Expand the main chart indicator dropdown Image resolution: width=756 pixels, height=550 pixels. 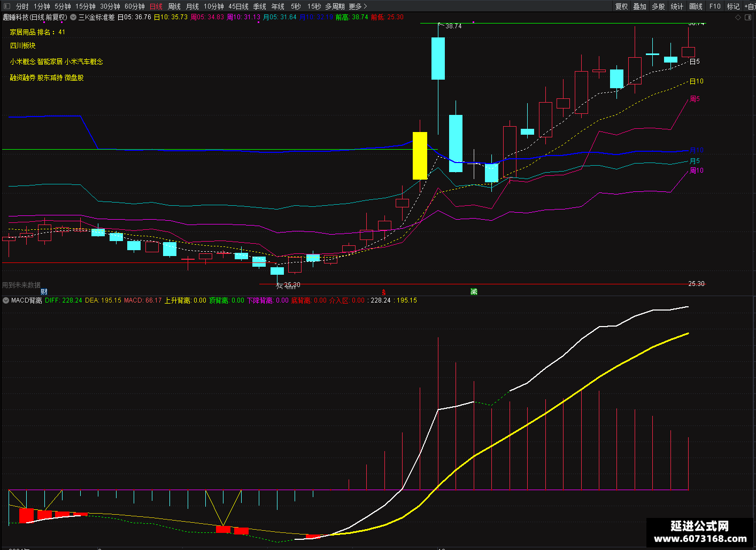[73, 17]
